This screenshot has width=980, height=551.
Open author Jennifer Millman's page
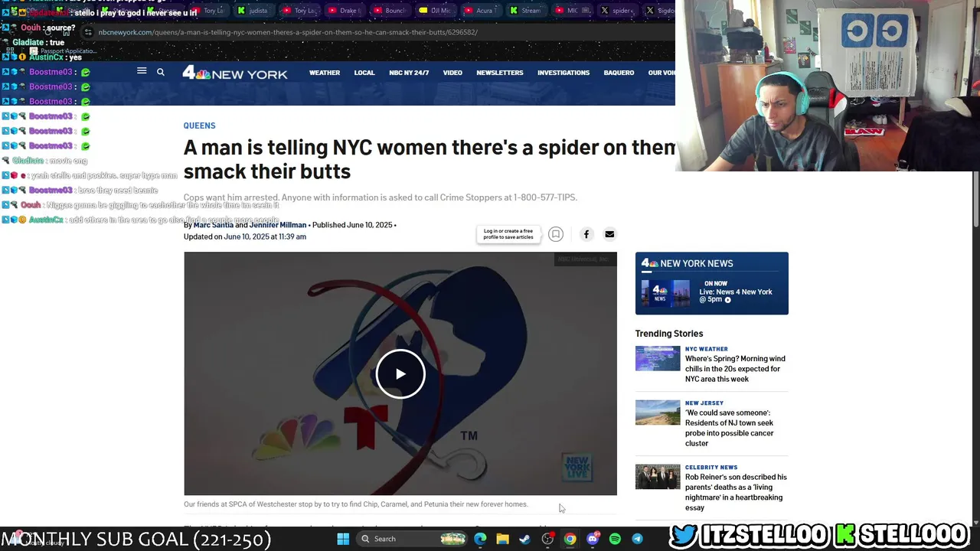pyautogui.click(x=278, y=225)
